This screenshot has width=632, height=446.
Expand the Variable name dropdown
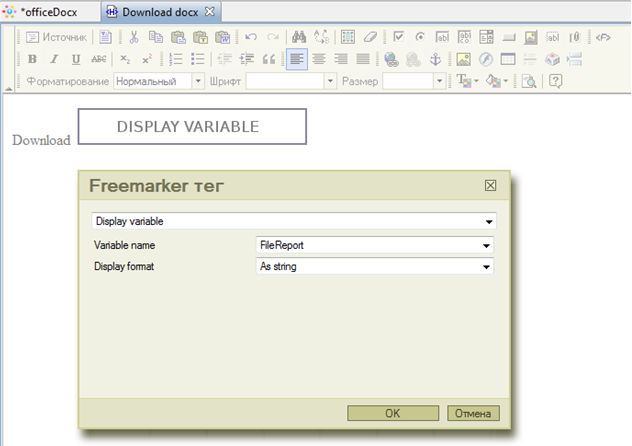(x=487, y=245)
